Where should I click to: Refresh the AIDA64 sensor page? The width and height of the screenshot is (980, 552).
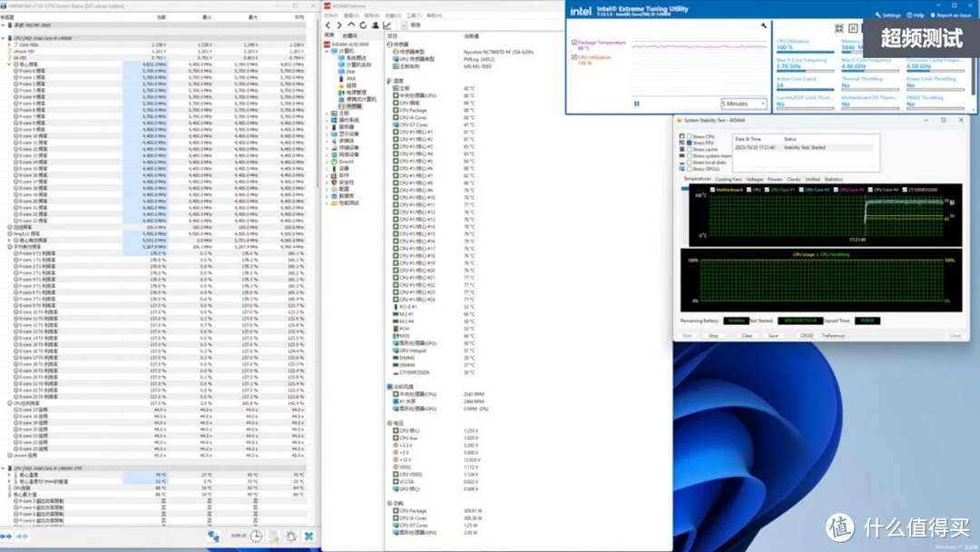363,25
